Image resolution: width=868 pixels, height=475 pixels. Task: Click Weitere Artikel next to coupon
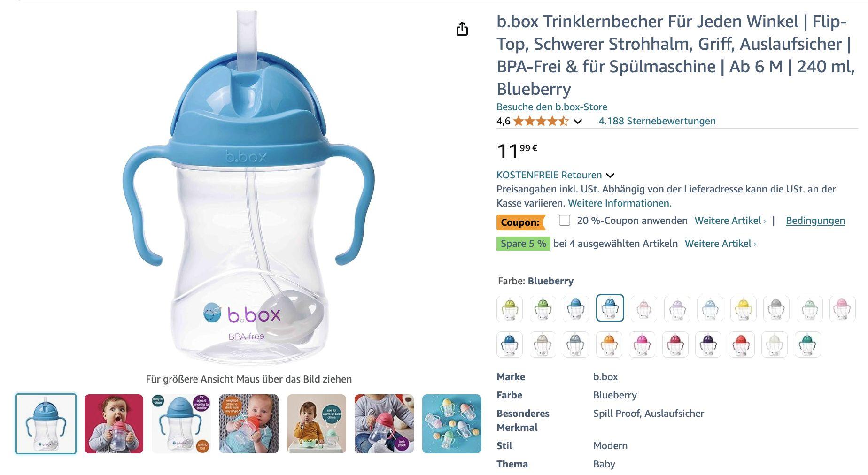(x=730, y=221)
